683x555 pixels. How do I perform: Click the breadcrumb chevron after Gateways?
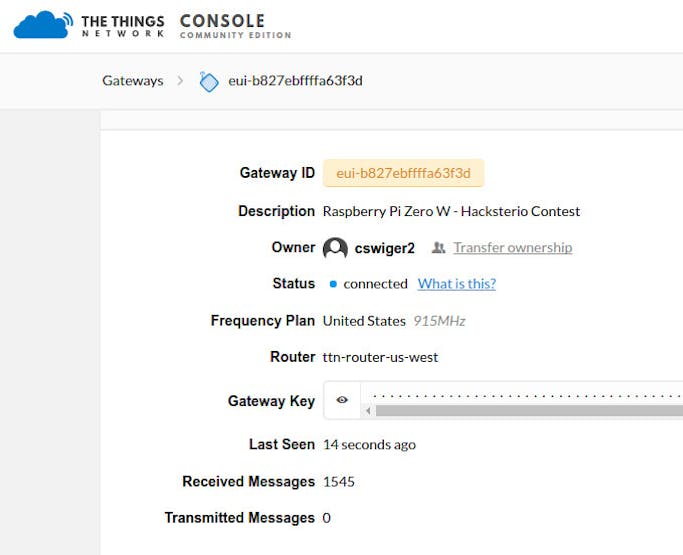[180, 81]
